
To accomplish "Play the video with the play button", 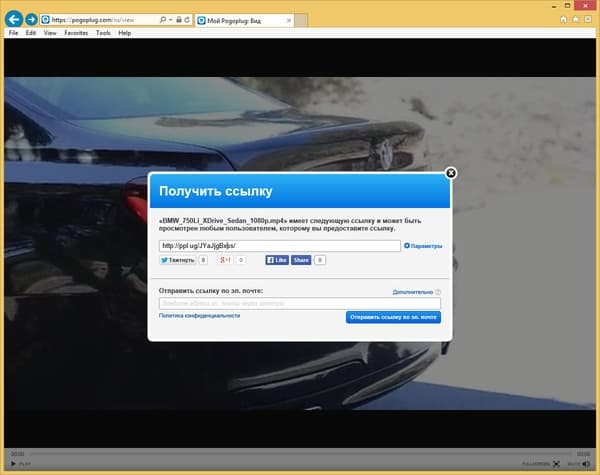I will tap(13, 464).
